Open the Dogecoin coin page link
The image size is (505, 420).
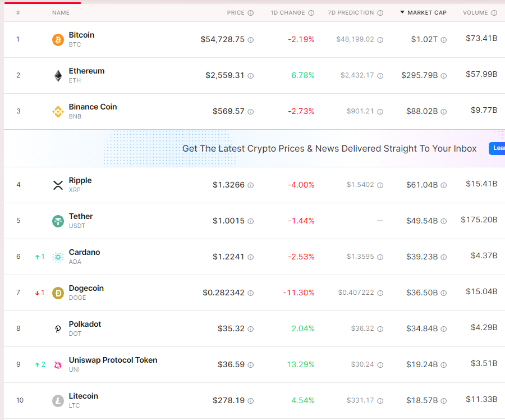coord(86,288)
